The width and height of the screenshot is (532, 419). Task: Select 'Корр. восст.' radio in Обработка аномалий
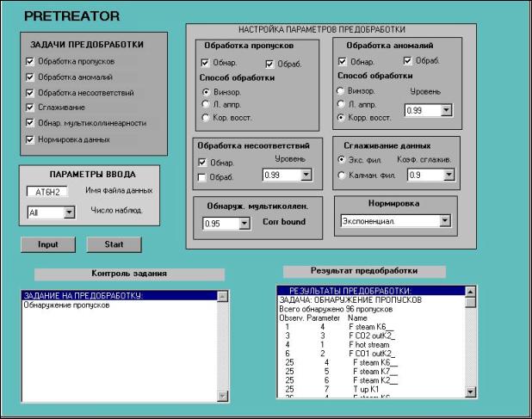pyautogui.click(x=341, y=117)
